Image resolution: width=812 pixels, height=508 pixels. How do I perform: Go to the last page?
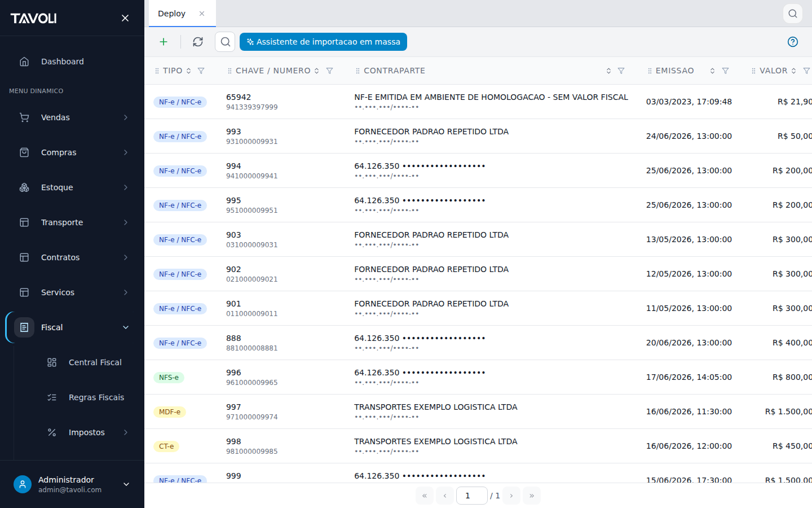[532, 496]
